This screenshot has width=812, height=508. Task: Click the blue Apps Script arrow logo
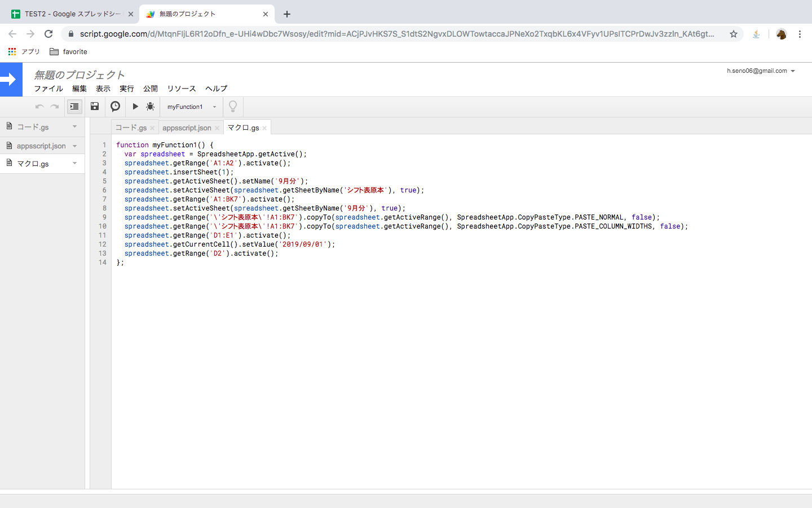click(11, 80)
